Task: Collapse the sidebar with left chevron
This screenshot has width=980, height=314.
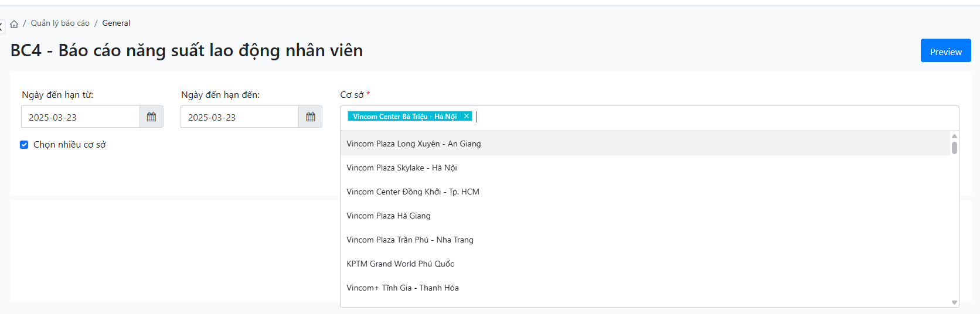Action: point(2,26)
